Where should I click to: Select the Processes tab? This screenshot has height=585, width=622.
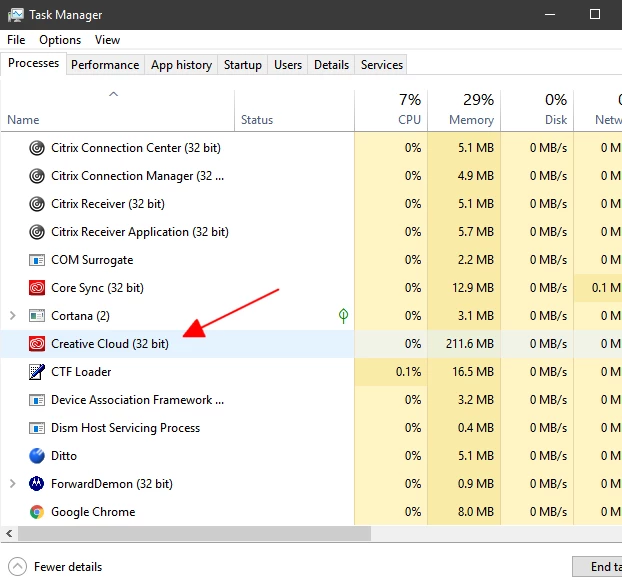coord(33,63)
